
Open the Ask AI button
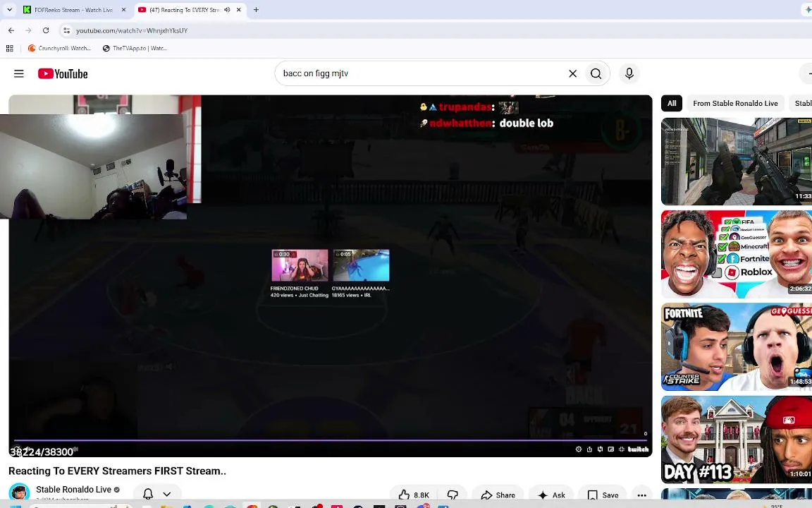tap(551, 495)
